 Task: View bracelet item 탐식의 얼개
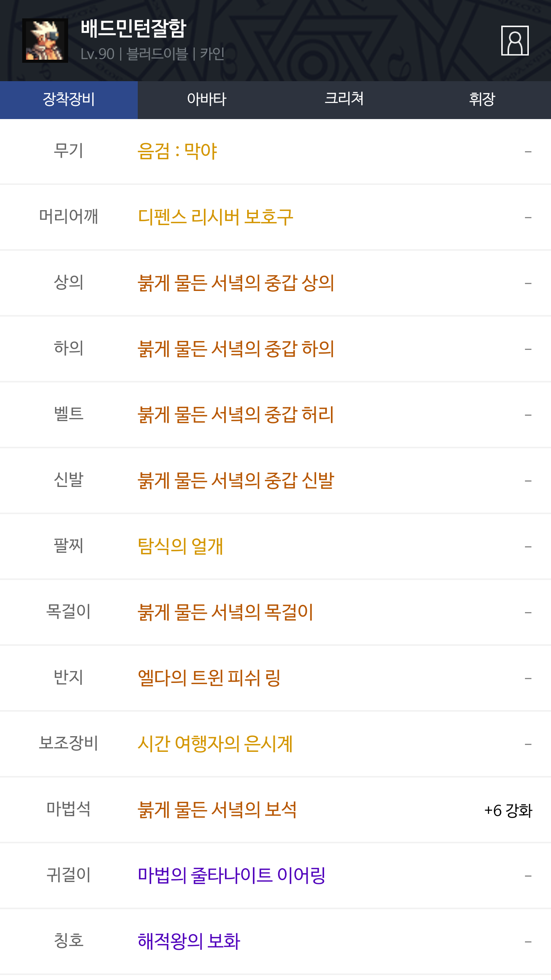click(180, 546)
